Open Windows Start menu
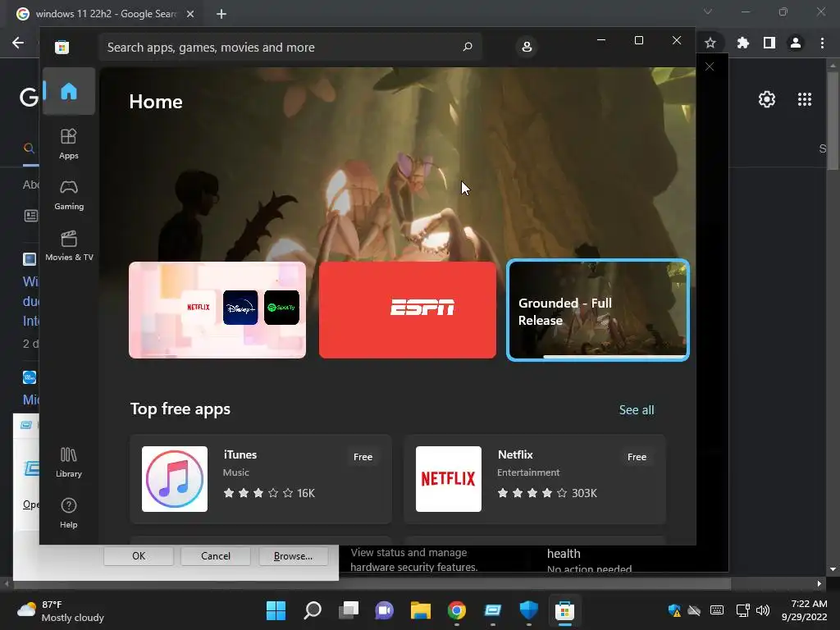840x630 pixels. pos(276,610)
